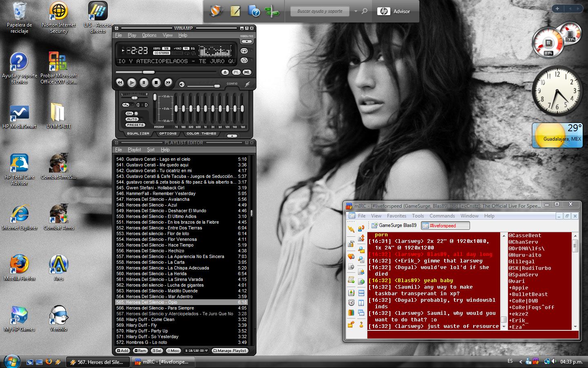Click Winamp's play button
The height and width of the screenshot is (368, 588).
tap(131, 83)
